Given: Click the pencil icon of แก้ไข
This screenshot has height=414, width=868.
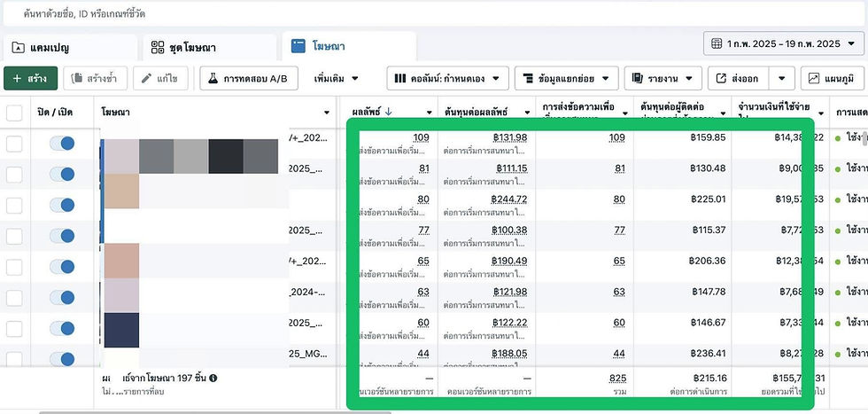Looking at the screenshot, I should (146, 78).
